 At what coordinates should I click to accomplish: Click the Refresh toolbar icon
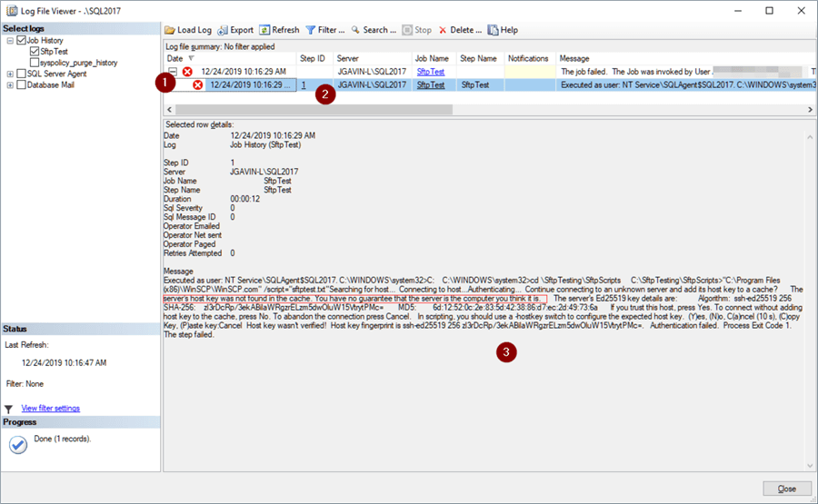[x=264, y=30]
